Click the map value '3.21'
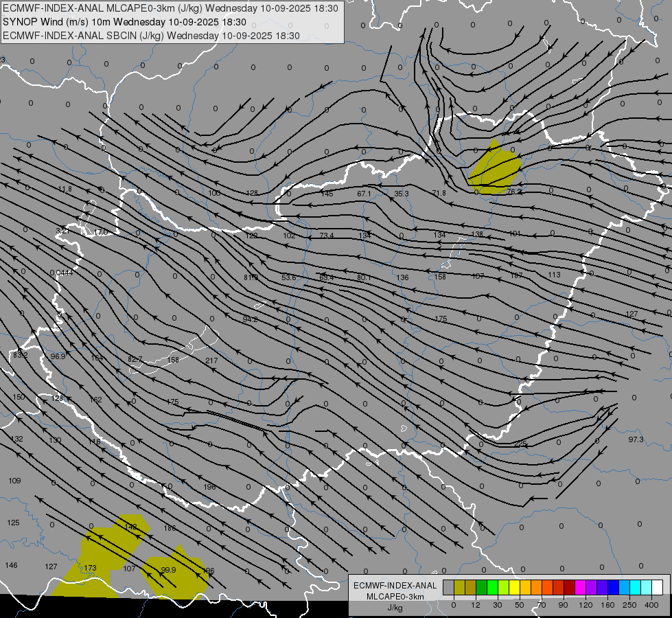The height and width of the screenshot is (618, 672). point(63,231)
